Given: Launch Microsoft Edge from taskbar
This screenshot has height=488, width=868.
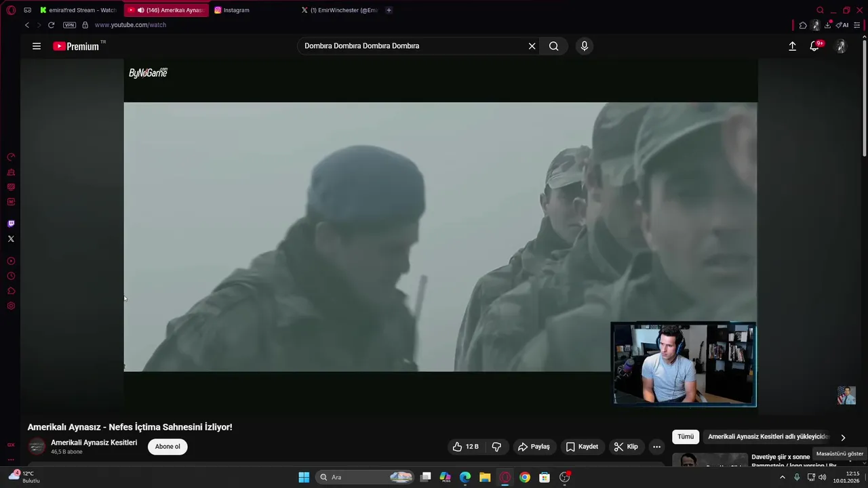Looking at the screenshot, I should tap(465, 477).
